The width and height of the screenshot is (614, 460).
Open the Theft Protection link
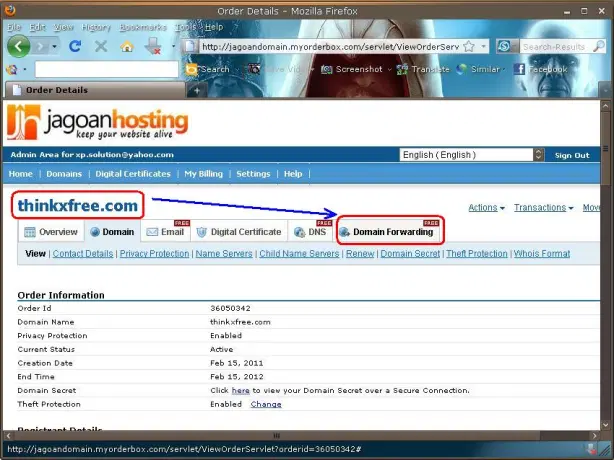tap(477, 254)
